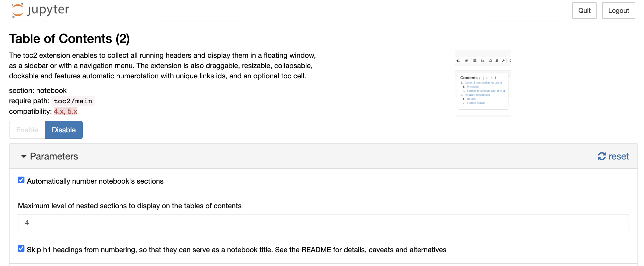644x266 pixels.
Task: Uncheck Skip h1 headings from numbering
Action: point(21,249)
